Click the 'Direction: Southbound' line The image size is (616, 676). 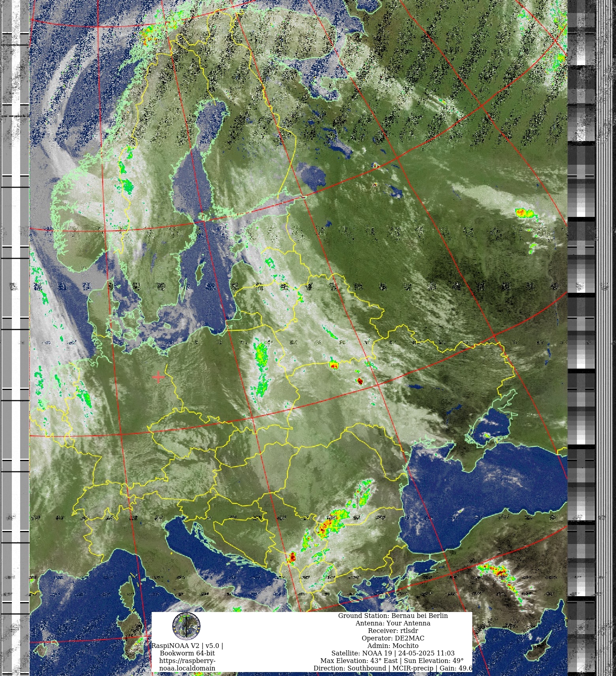[393, 668]
